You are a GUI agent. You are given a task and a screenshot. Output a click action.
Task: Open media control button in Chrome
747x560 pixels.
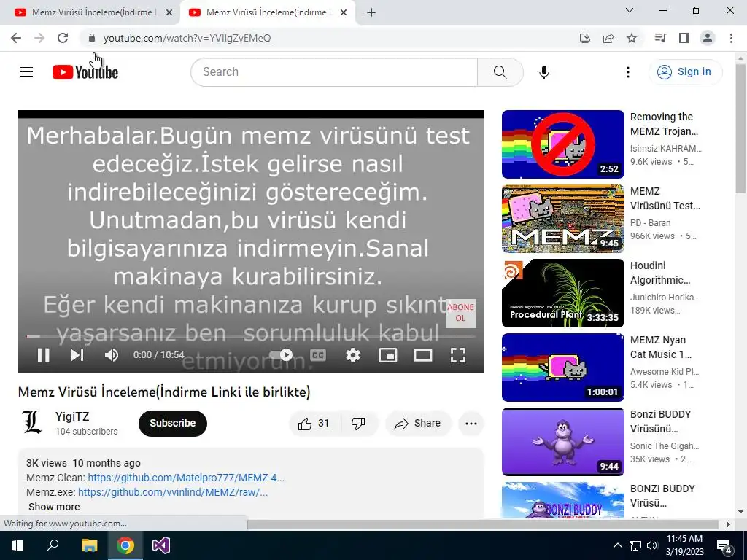click(x=660, y=38)
